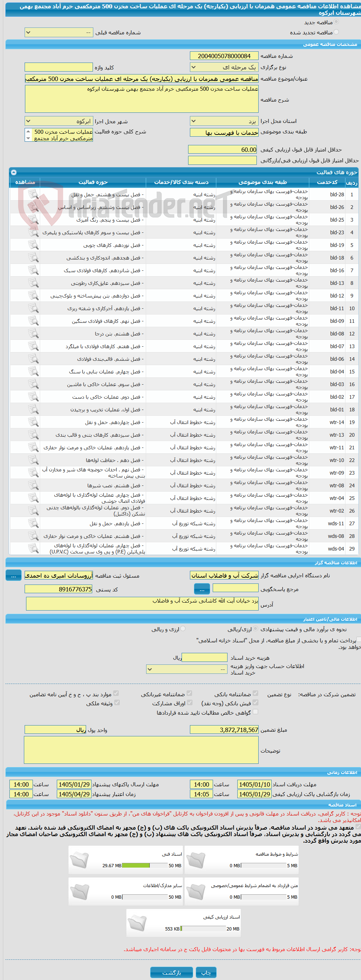The height and width of the screenshot is (980, 361).
Task: Click the اسناد ارزیابی کیفی storage progress bar
Action: pyautogui.click(x=203, y=929)
